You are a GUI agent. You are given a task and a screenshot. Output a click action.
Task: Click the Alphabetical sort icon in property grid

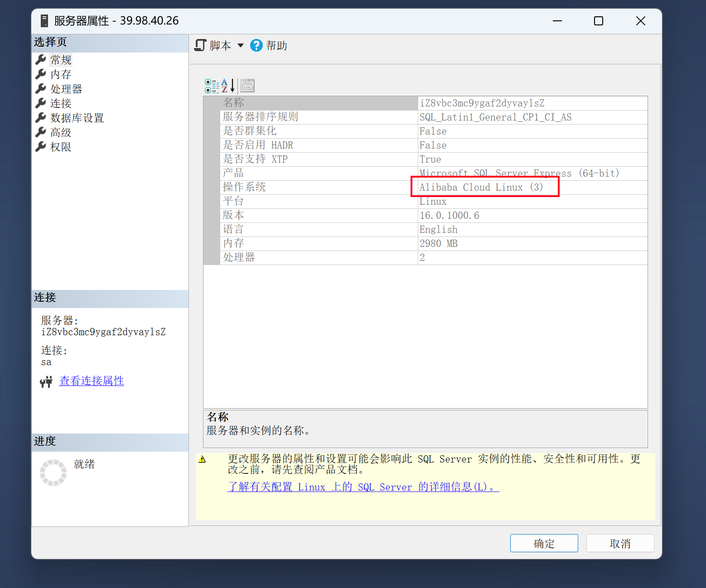pyautogui.click(x=228, y=86)
